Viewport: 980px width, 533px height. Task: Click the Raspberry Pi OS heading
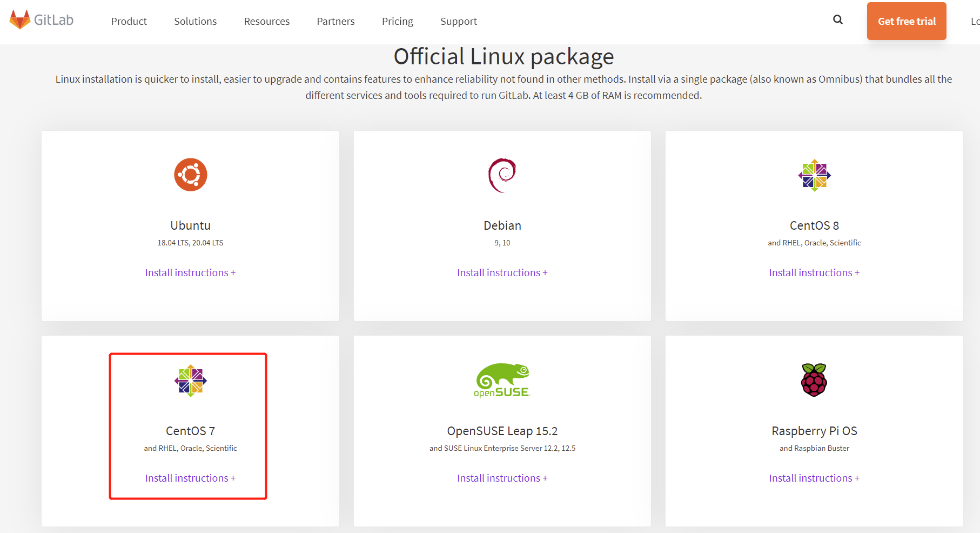pyautogui.click(x=814, y=431)
